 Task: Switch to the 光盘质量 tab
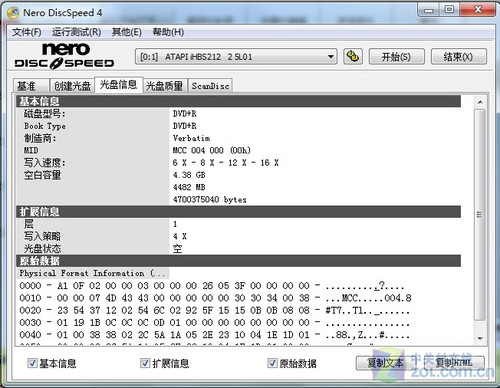tap(165, 86)
